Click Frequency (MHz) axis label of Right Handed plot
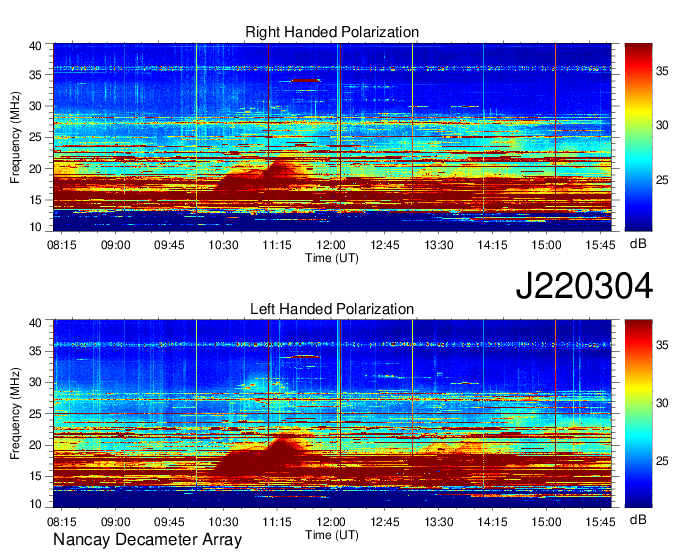 point(15,138)
